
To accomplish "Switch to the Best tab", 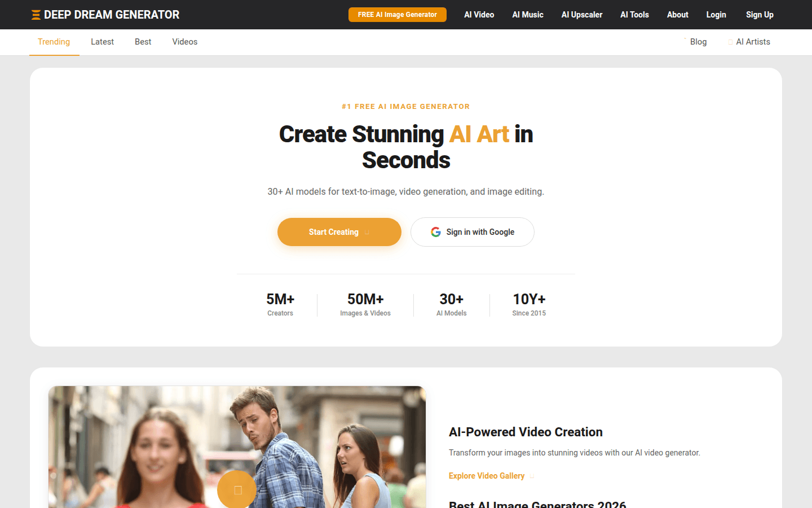I will tap(143, 42).
